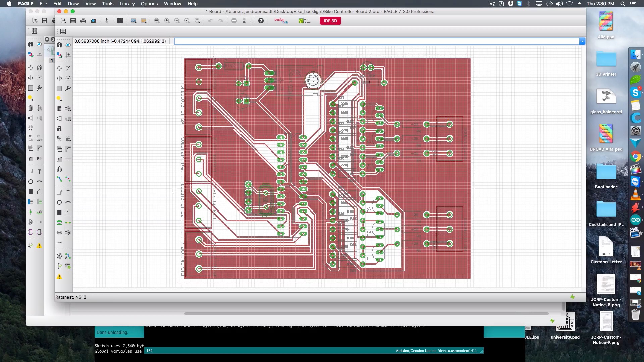
Task: Toggle the Show (eye) tool
Action: pos(68,45)
